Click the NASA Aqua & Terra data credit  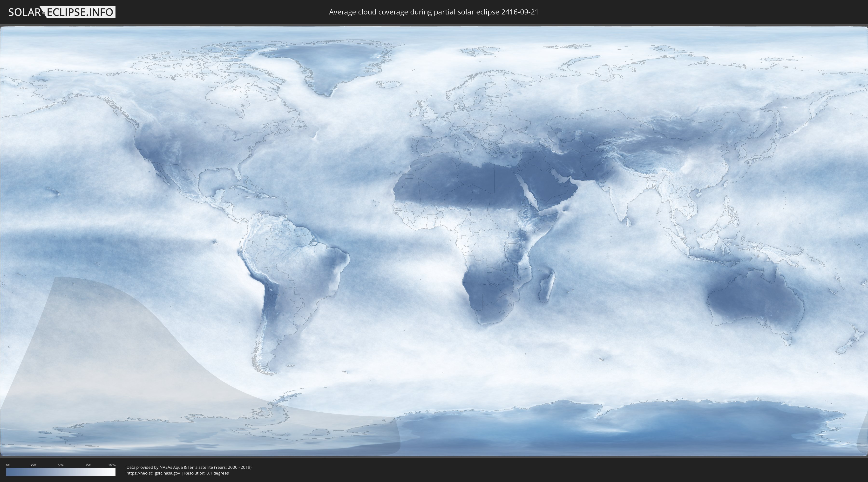pos(189,467)
